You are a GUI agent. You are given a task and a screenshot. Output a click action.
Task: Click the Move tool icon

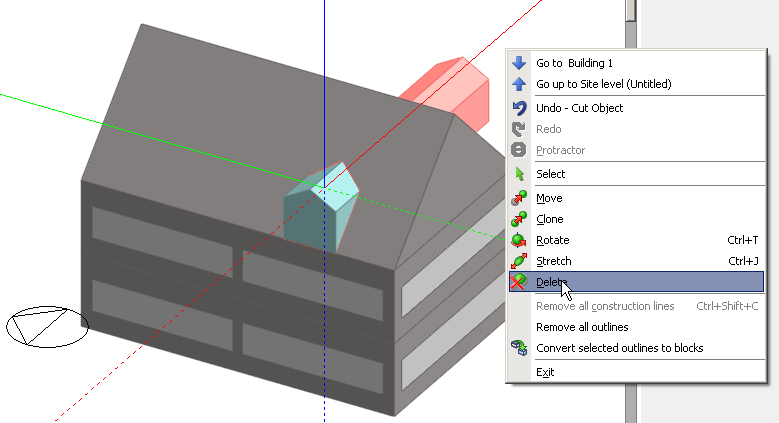(518, 198)
